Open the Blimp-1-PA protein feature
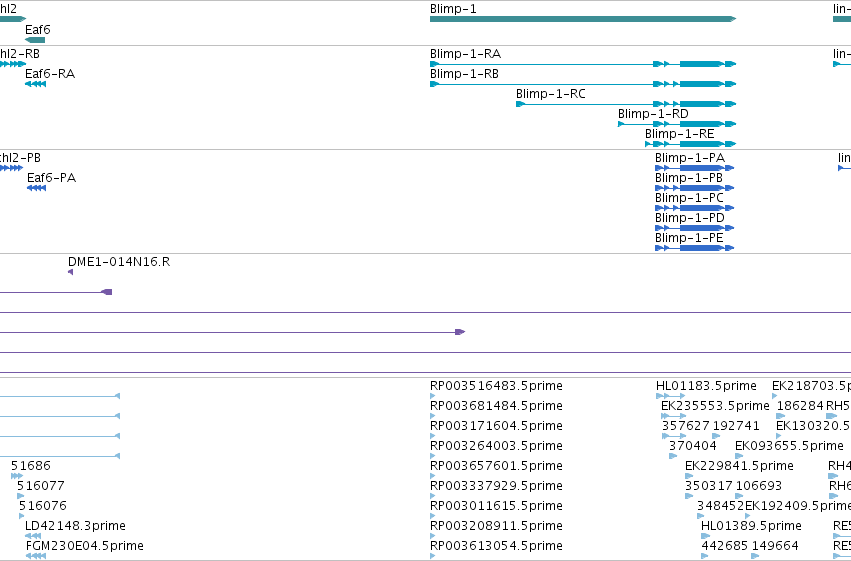This screenshot has width=851, height=561. coord(695,168)
